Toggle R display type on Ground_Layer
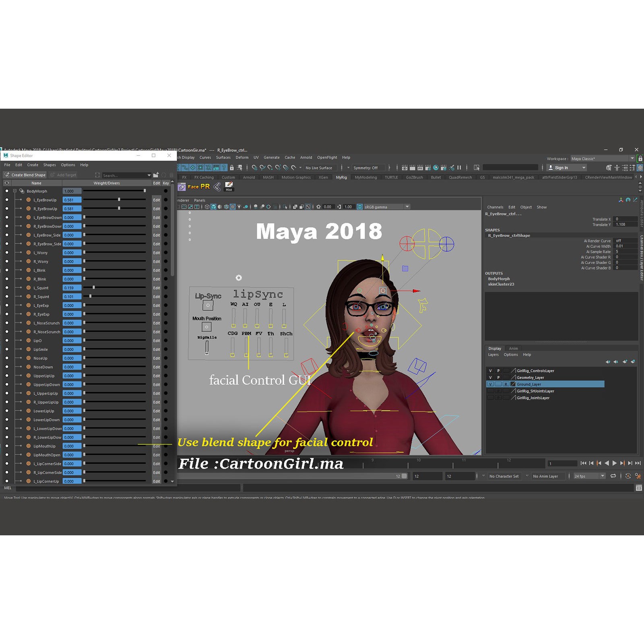Screen dimensions: 644x644 506,384
